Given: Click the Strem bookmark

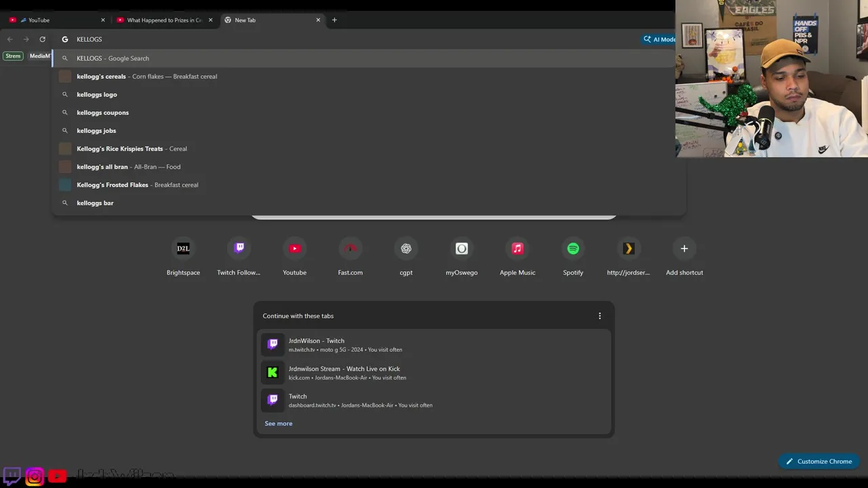Looking at the screenshot, I should click(13, 56).
